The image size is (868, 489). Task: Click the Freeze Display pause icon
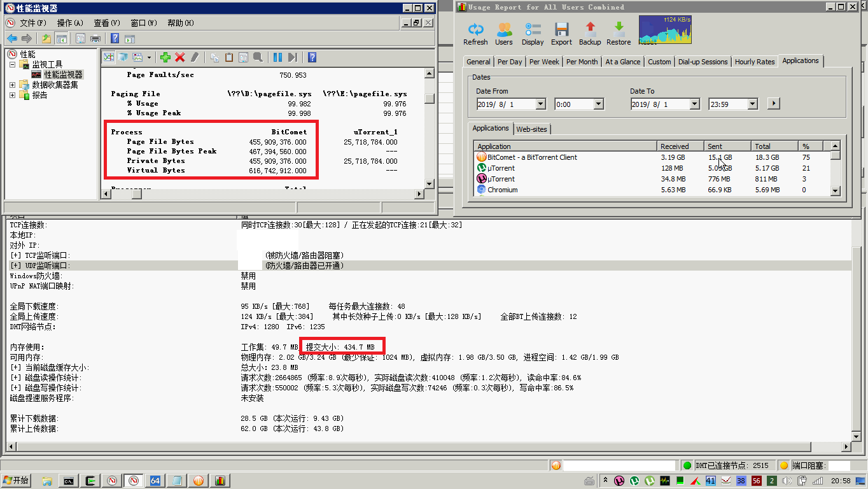(277, 57)
